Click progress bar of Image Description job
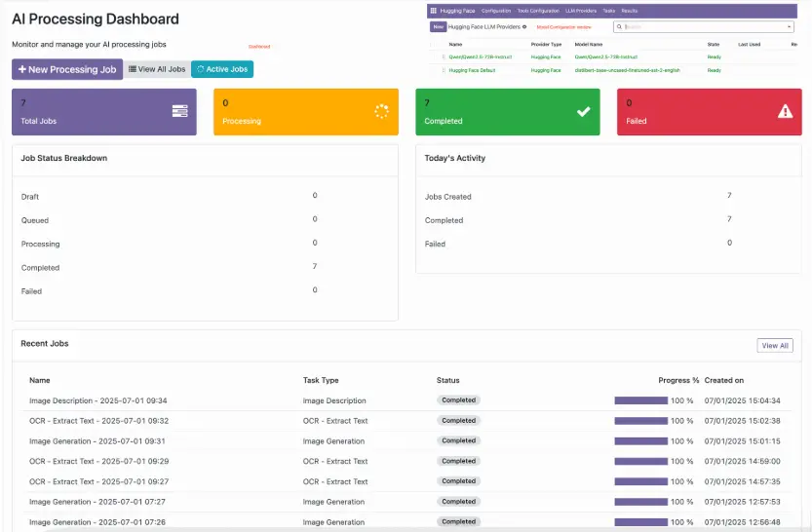Image resolution: width=812 pixels, height=532 pixels. point(641,400)
